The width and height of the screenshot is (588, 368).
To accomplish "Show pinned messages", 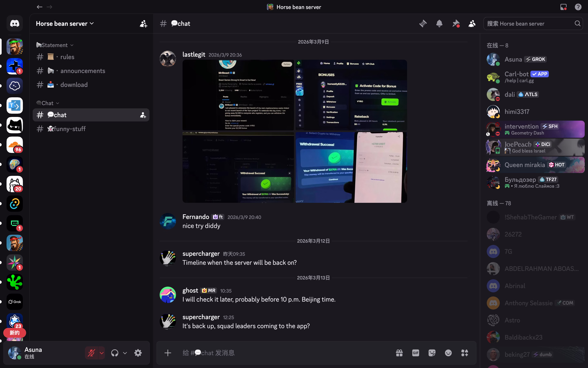I will tap(455, 24).
